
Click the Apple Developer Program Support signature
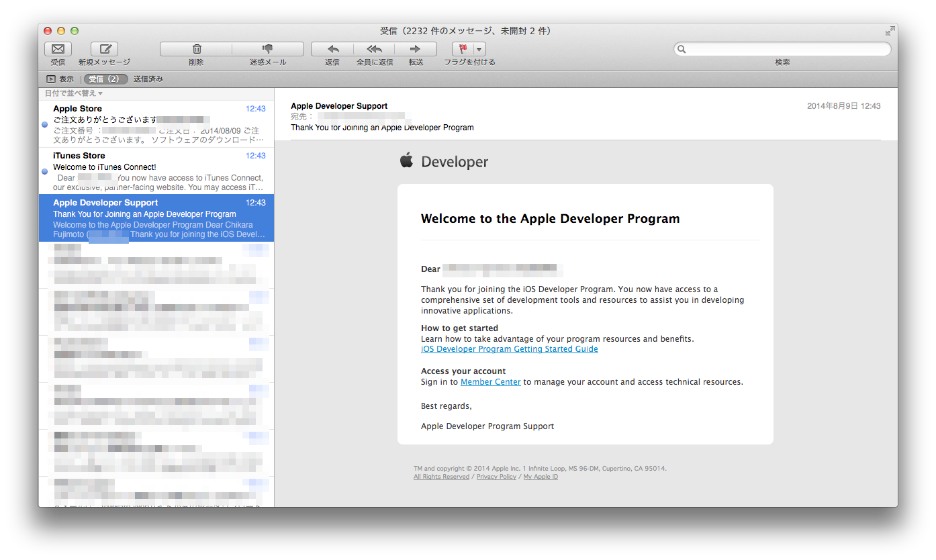click(x=487, y=426)
